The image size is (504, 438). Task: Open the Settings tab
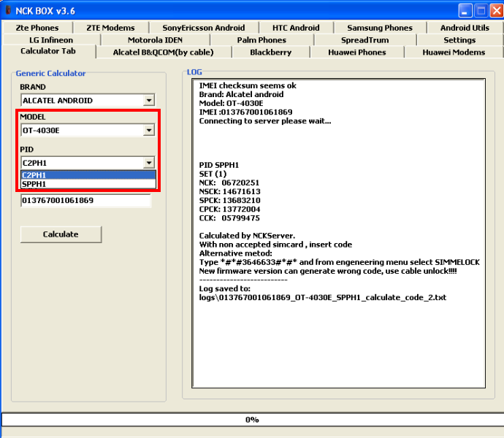(459, 40)
